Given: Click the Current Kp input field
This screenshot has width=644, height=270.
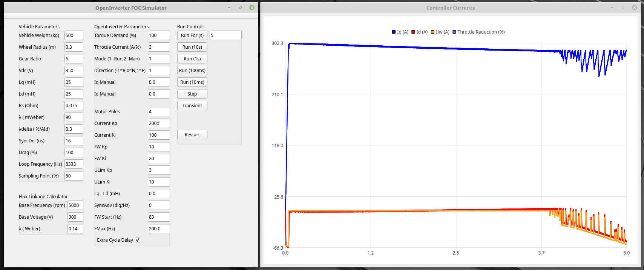Looking at the screenshot, I should [158, 123].
